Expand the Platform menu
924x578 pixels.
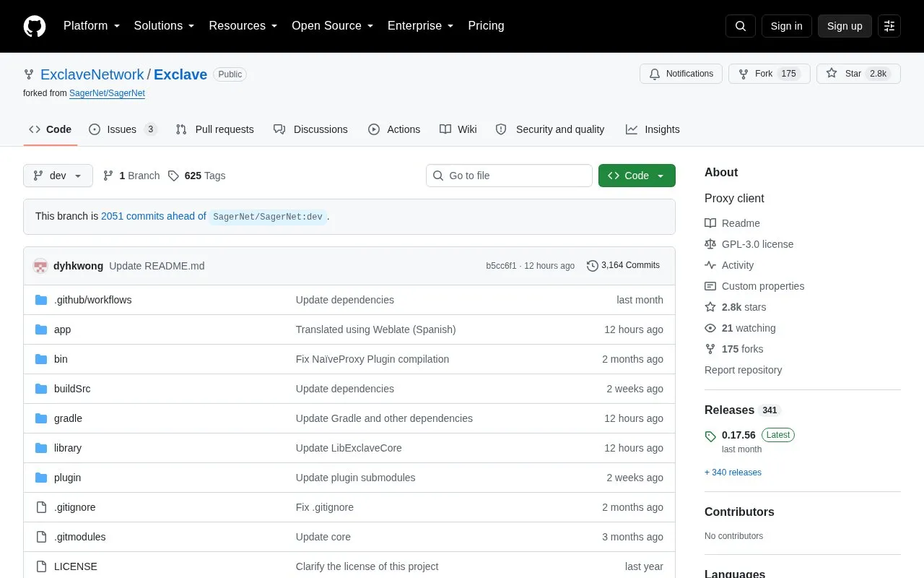pyautogui.click(x=92, y=26)
